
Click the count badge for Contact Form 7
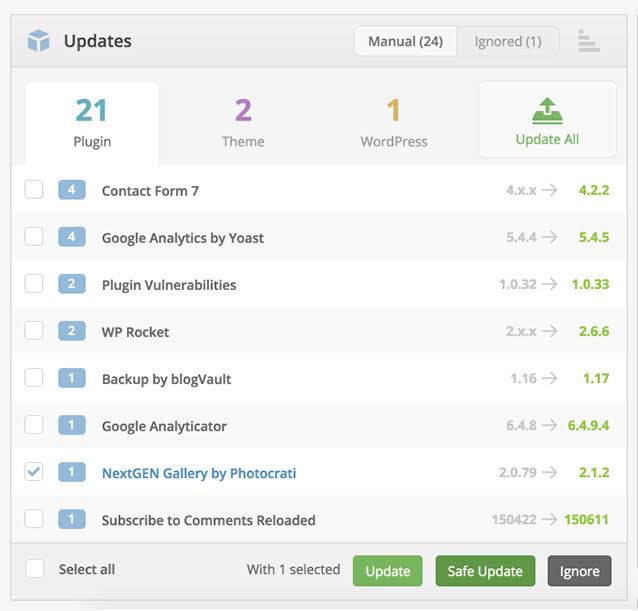(72, 190)
